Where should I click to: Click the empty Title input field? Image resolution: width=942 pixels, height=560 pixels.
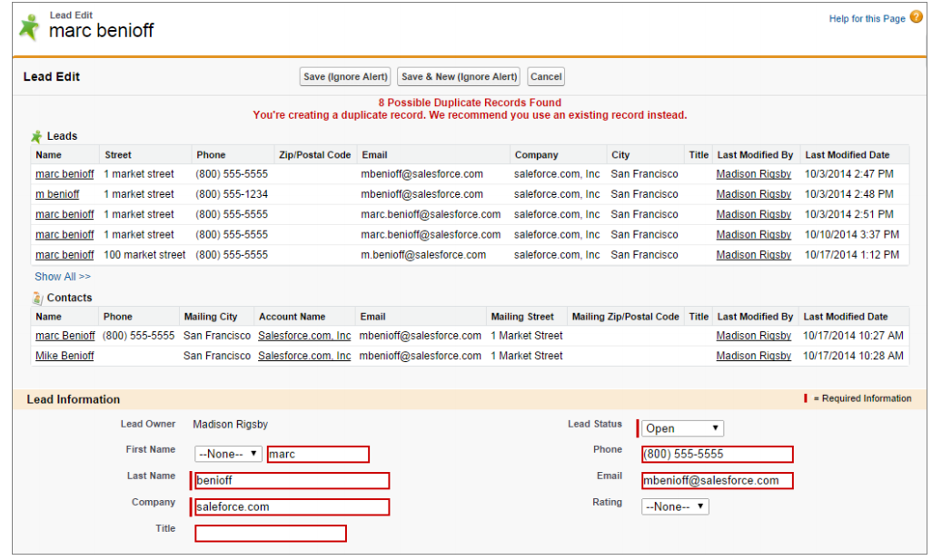point(271,533)
